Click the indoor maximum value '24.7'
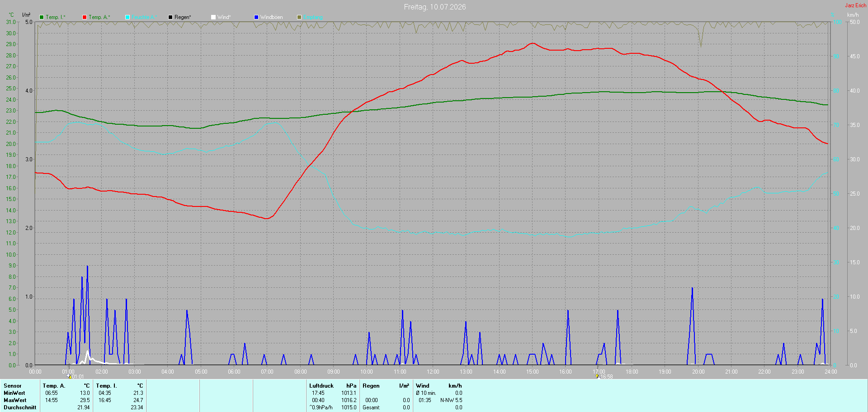 [x=138, y=400]
